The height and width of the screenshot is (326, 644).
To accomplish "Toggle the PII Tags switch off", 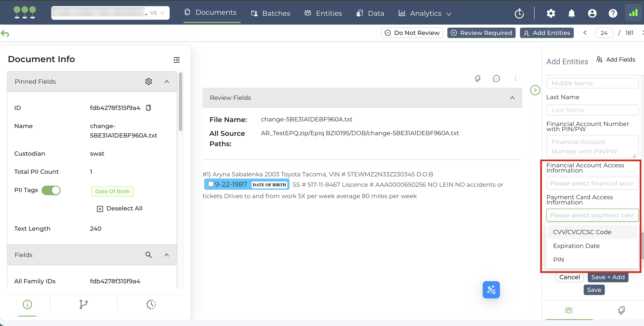I will click(51, 190).
